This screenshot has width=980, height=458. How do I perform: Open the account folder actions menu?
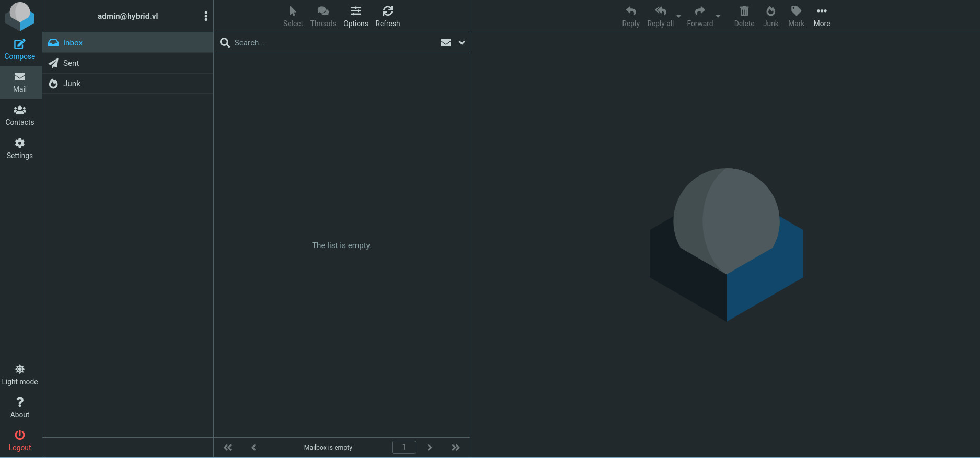[206, 16]
